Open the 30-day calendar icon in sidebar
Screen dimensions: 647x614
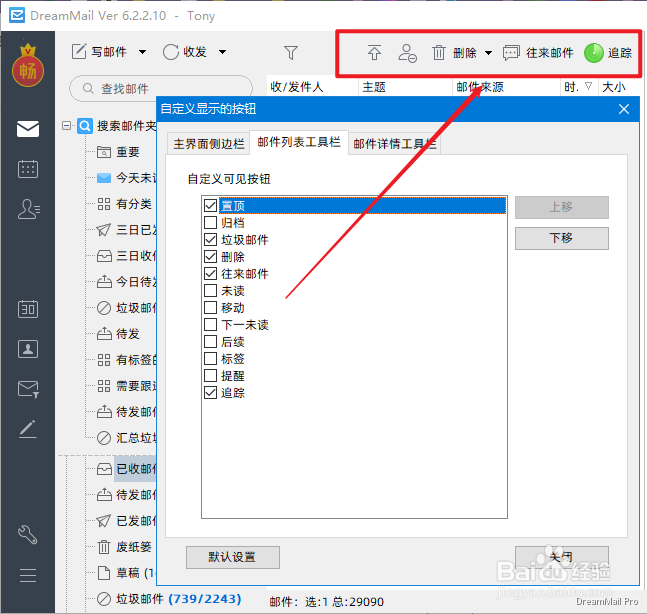[28, 309]
